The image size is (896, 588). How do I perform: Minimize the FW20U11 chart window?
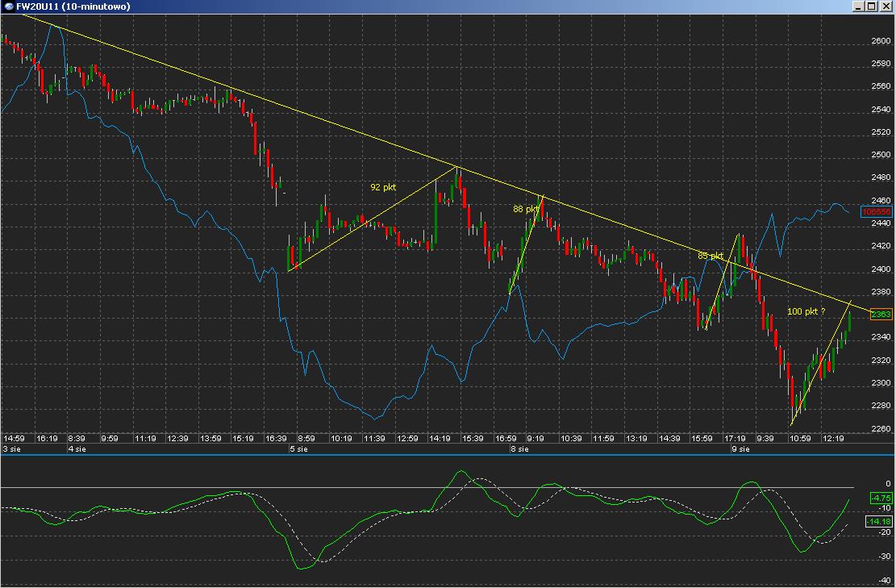tap(860, 6)
